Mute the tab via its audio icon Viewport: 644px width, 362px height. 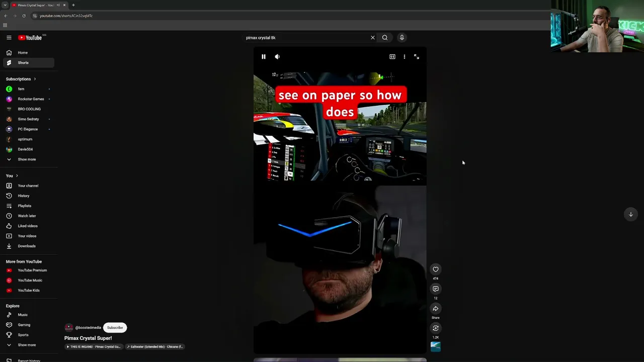coord(58,5)
